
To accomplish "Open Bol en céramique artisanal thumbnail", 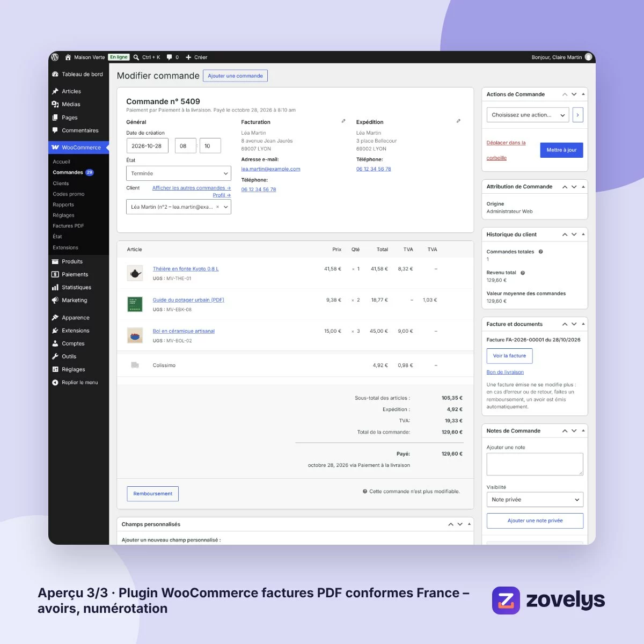I will [135, 335].
